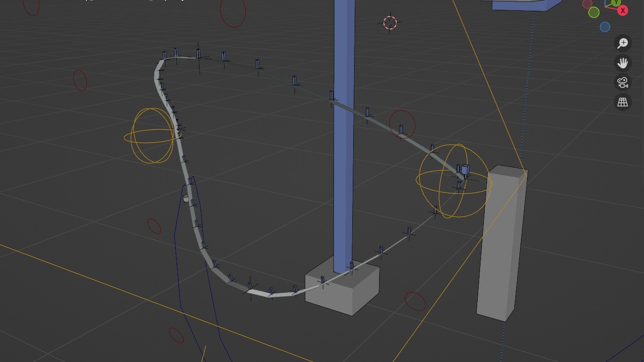The width and height of the screenshot is (644, 362).
Task: Click the blue negative-Z gizmo circle
Action: click(x=605, y=27)
